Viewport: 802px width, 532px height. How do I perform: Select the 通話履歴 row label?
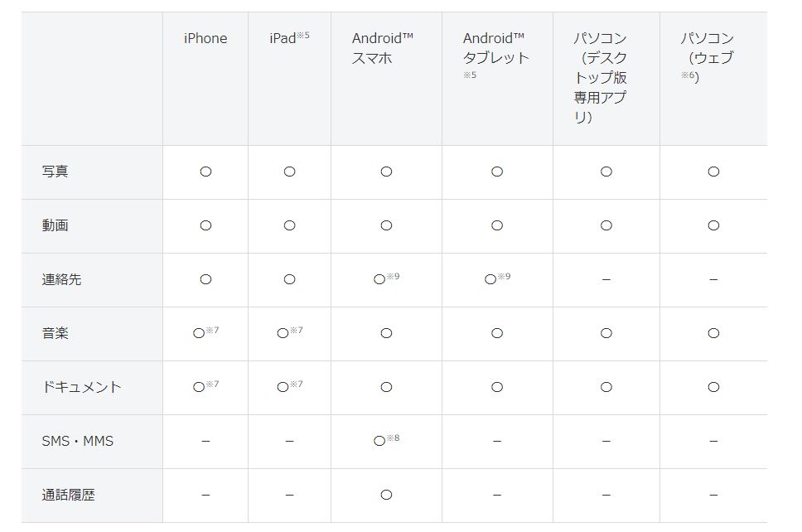pos(68,495)
